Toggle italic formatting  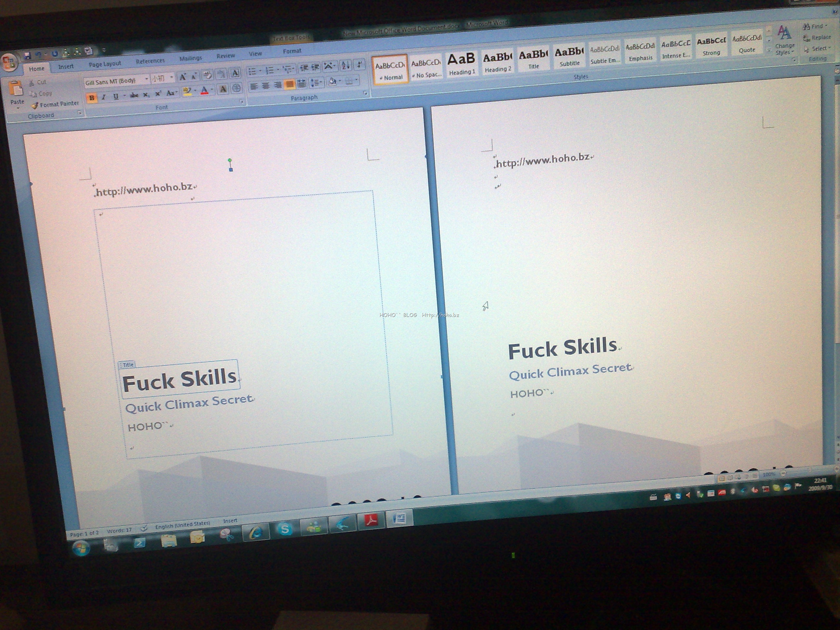103,97
